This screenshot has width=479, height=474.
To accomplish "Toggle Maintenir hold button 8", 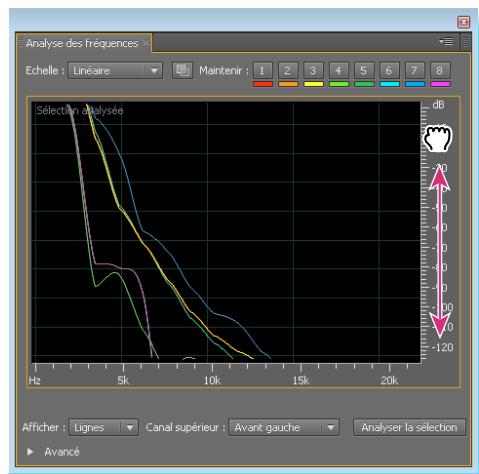I will point(440,70).
